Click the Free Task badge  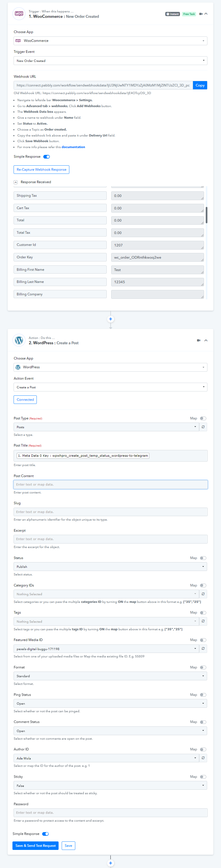click(189, 14)
